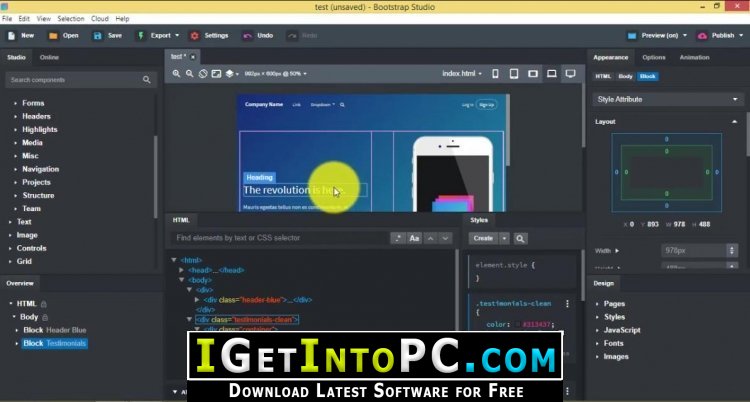Click the Create button in Styles
Viewport: 750px width, 402px height.
[483, 238]
